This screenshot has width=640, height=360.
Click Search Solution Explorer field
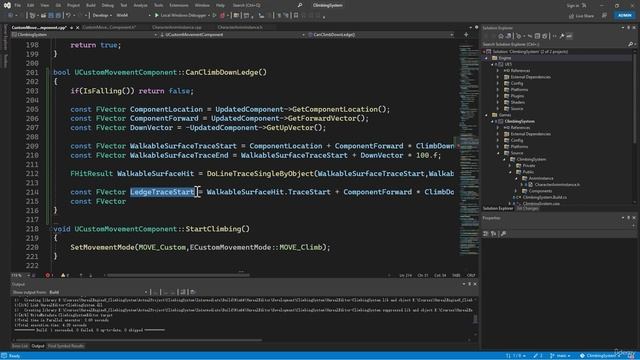pyautogui.click(x=555, y=44)
